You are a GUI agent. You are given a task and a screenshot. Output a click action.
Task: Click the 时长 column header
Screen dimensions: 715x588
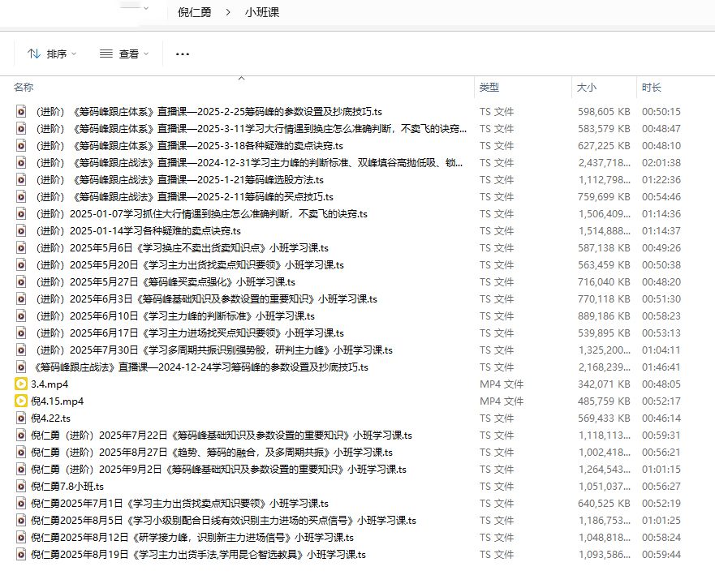(x=652, y=88)
